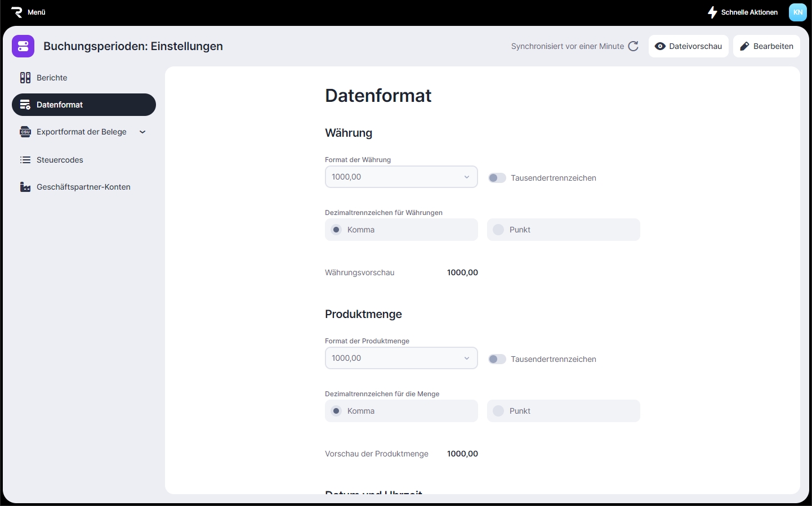This screenshot has height=506, width=812.
Task: Expand the Exportformat der Belege chevron
Action: pos(142,132)
